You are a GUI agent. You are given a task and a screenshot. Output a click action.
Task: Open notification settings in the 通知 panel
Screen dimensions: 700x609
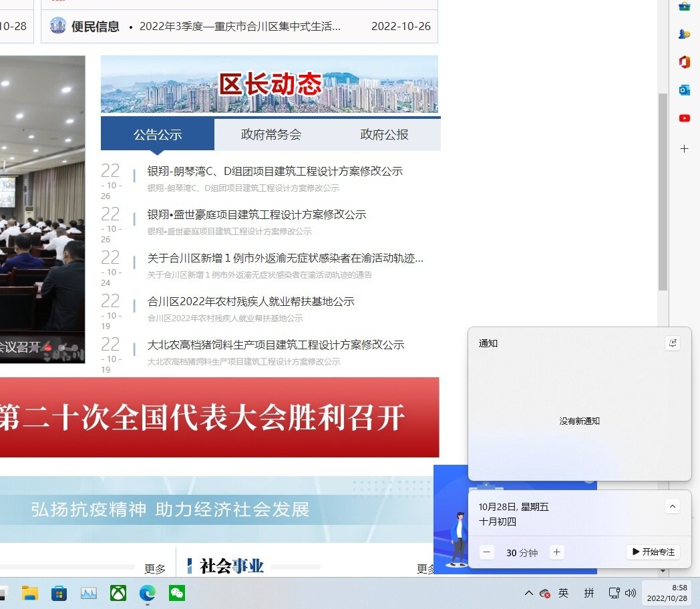click(673, 343)
